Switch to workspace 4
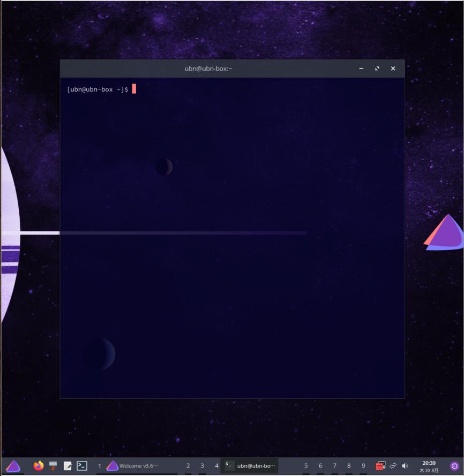The image size is (464, 476). point(216,466)
